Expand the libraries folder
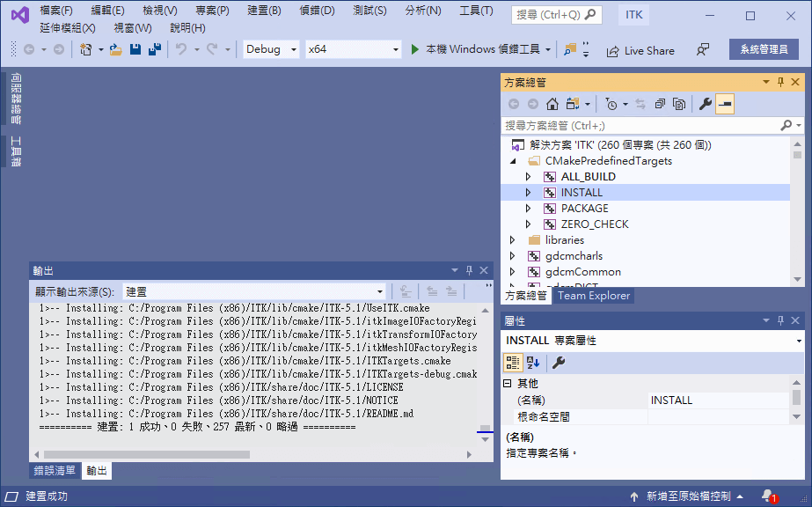Viewport: 812px width, 507px height. pyautogui.click(x=513, y=240)
